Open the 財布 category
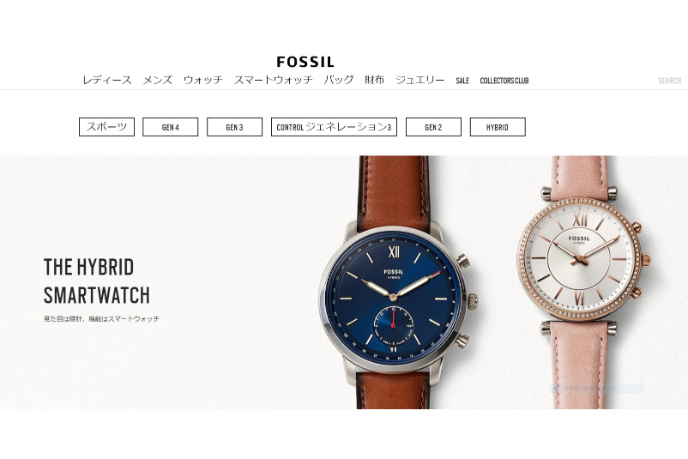Viewport: 688px width, 459px height. [x=374, y=80]
